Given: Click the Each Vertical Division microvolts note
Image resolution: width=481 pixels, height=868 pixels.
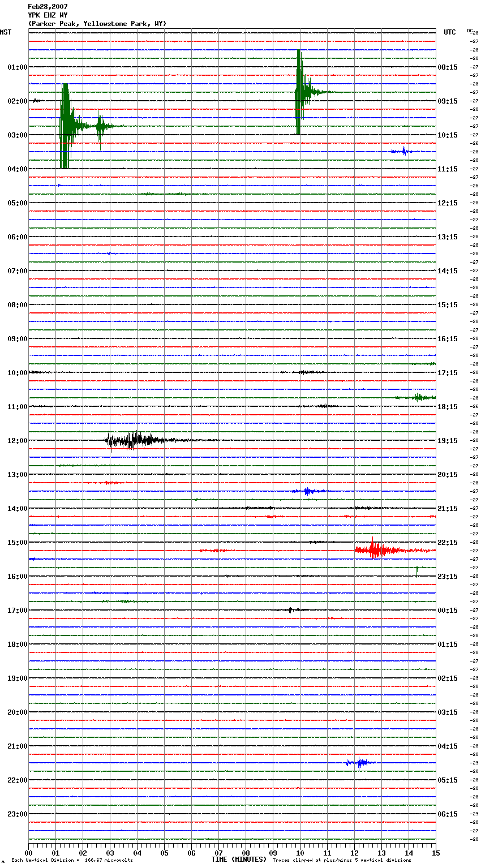Looking at the screenshot, I should tap(72, 861).
